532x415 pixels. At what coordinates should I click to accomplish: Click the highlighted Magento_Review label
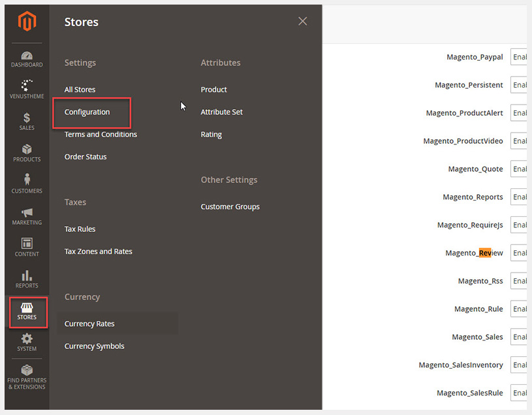(x=475, y=253)
